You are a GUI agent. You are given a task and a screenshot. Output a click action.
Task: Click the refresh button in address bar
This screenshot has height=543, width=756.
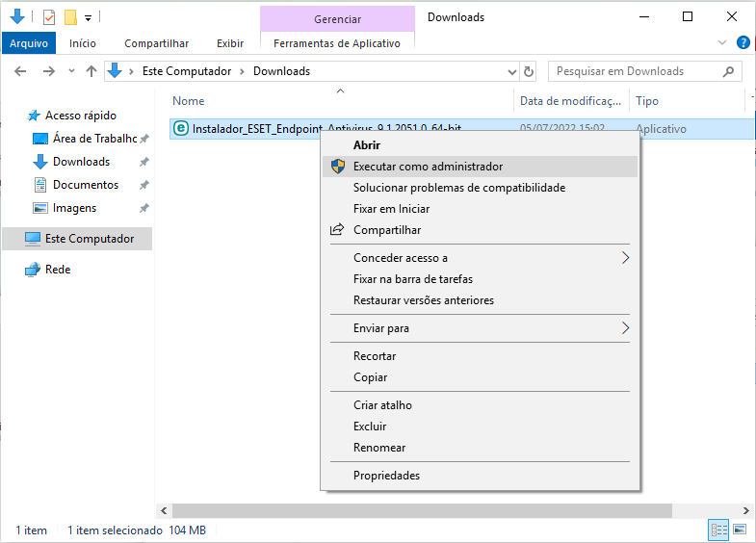coord(529,71)
